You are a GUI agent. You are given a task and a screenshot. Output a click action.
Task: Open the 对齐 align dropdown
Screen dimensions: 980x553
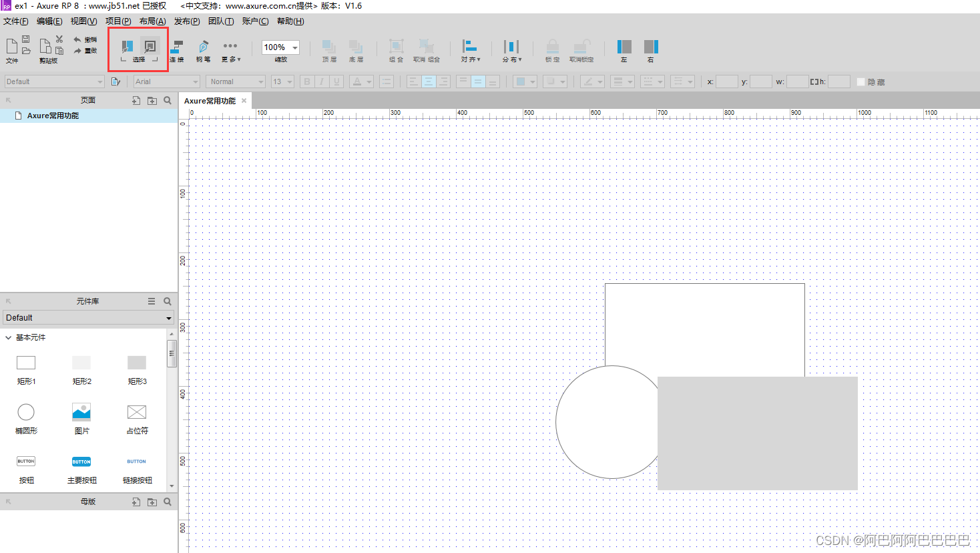point(470,51)
